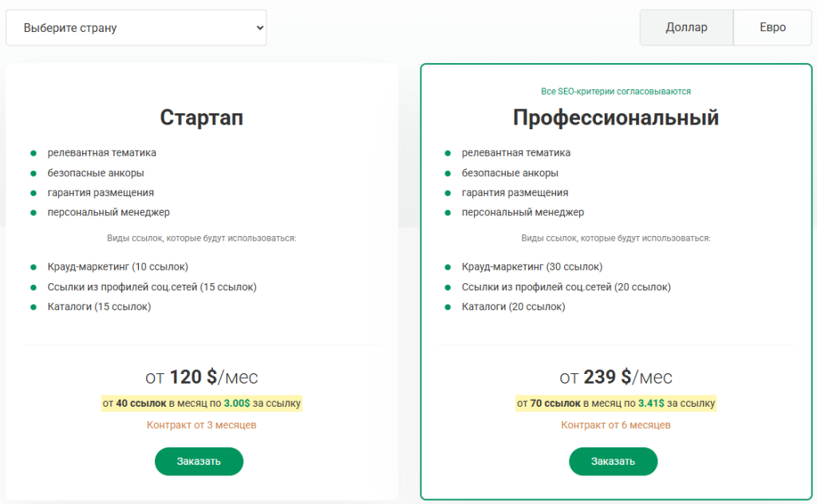This screenshot has width=817, height=504.
Task: Select the Стартап plan heading
Action: (201, 117)
